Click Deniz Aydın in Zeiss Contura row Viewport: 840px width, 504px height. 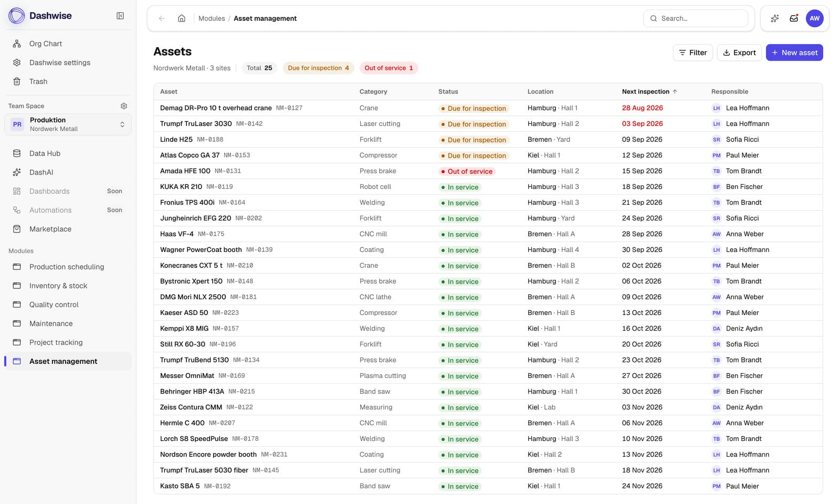[x=744, y=407]
